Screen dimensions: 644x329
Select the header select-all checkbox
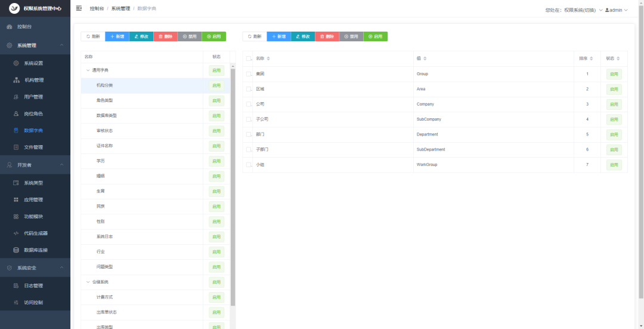[249, 59]
